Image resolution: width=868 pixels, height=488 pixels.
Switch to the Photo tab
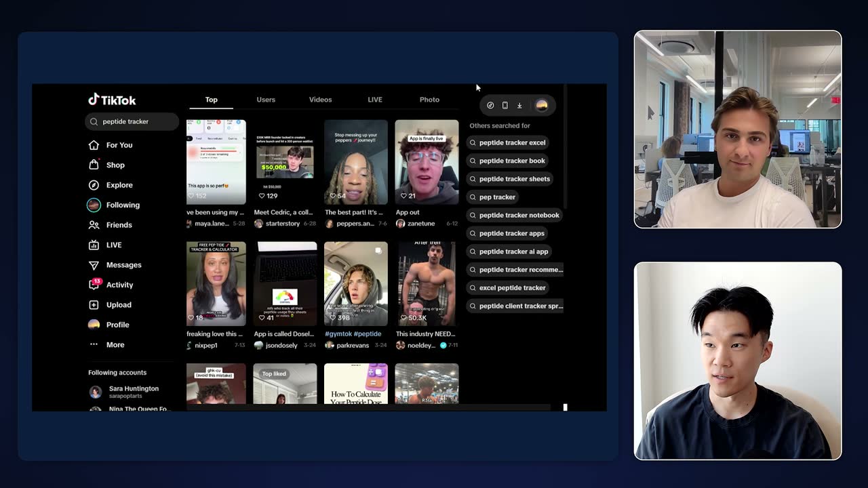click(x=429, y=100)
